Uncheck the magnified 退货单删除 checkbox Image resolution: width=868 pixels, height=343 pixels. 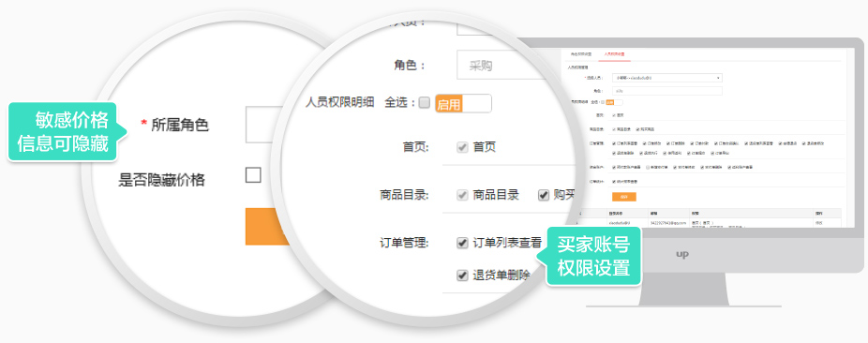(x=462, y=275)
